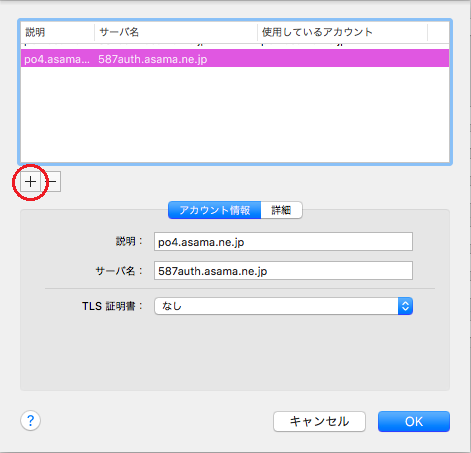This screenshot has width=471, height=453.
Task: Switch to the 詳細 tab
Action: [281, 210]
